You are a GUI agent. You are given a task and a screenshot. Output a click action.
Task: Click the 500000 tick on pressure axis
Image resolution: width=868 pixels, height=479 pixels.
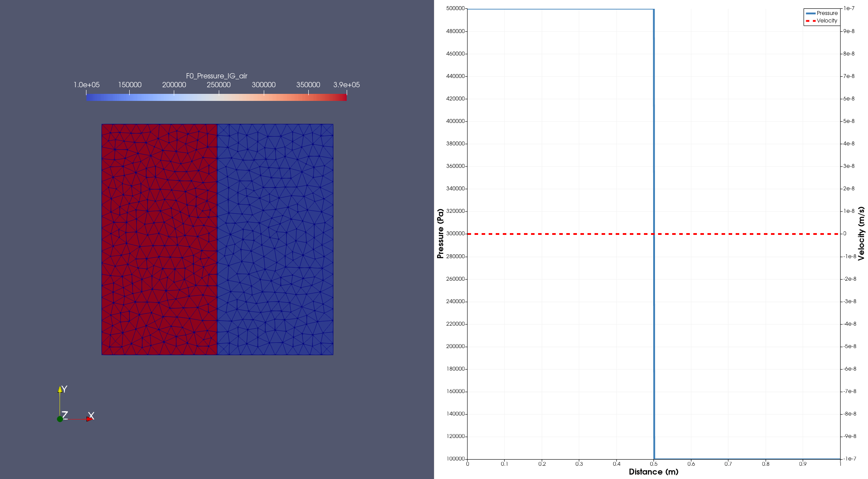(455, 8)
